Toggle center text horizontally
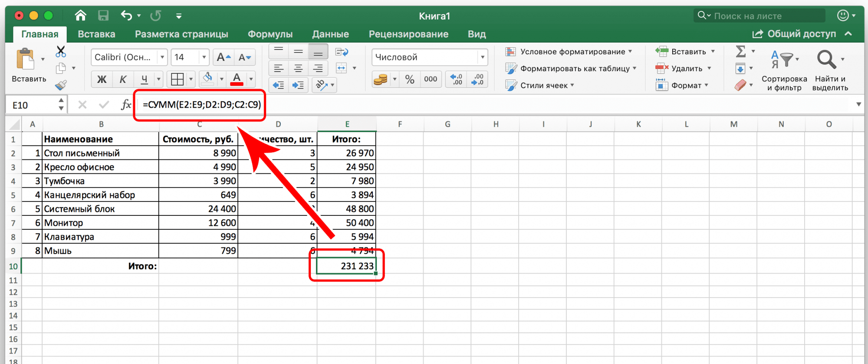Screen dimensions: 868x364 coord(298,68)
